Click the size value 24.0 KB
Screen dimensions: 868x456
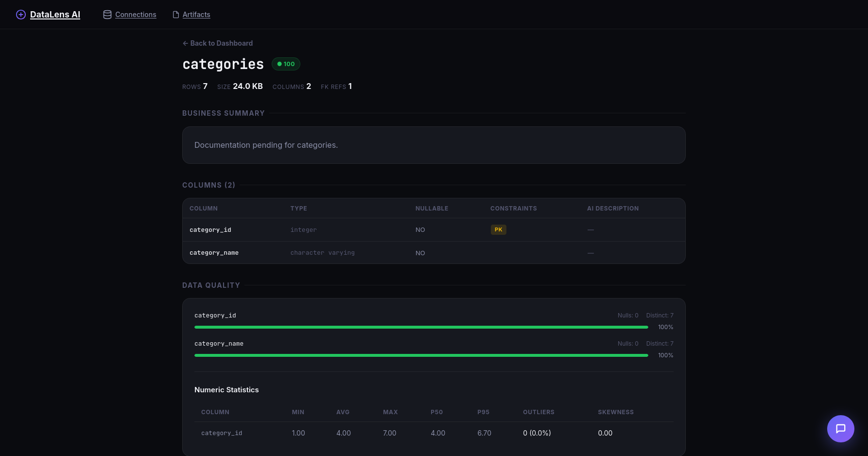tap(248, 86)
